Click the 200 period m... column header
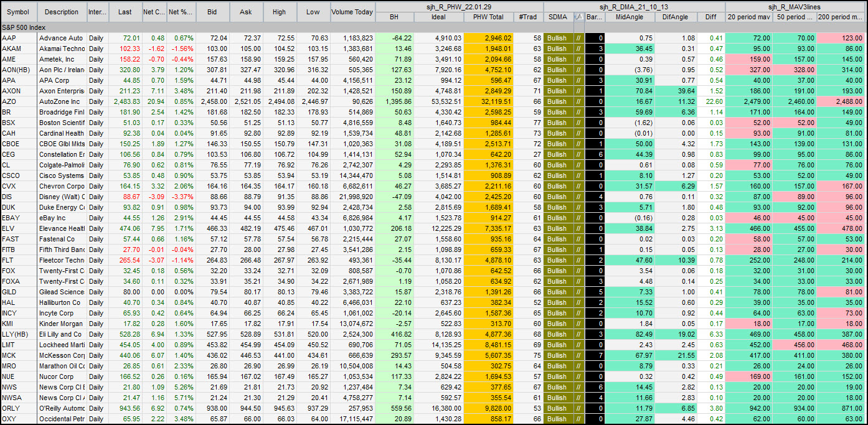The height and width of the screenshot is (425, 868). coord(842,17)
